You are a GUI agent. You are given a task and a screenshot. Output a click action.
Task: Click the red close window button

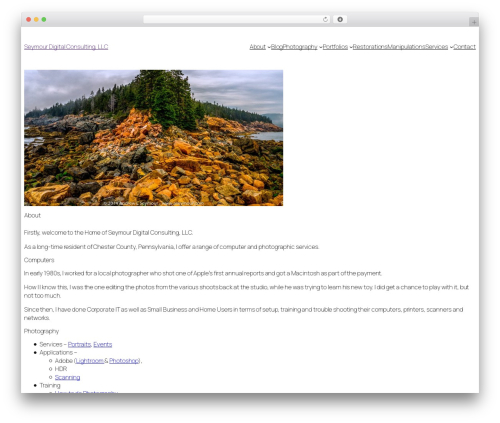tap(29, 19)
